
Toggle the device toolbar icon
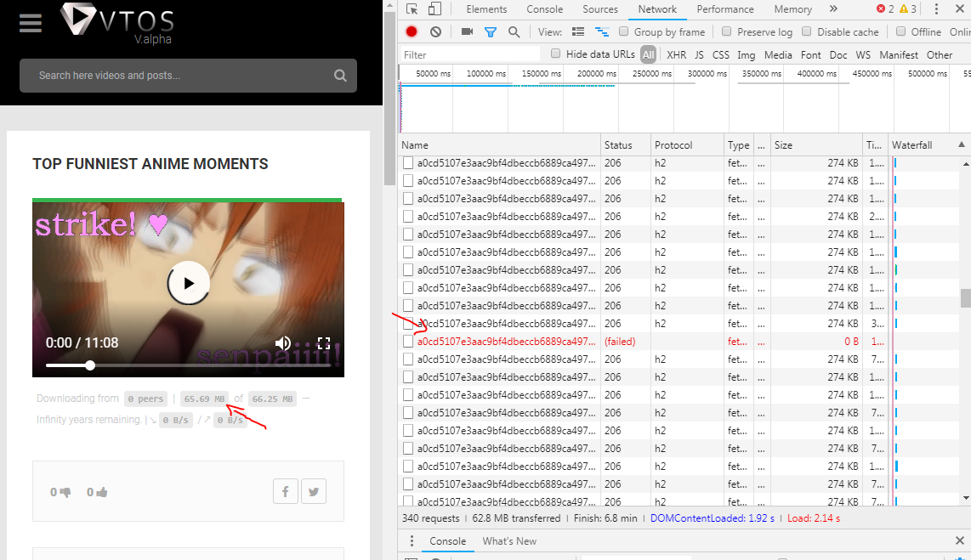[x=434, y=9]
